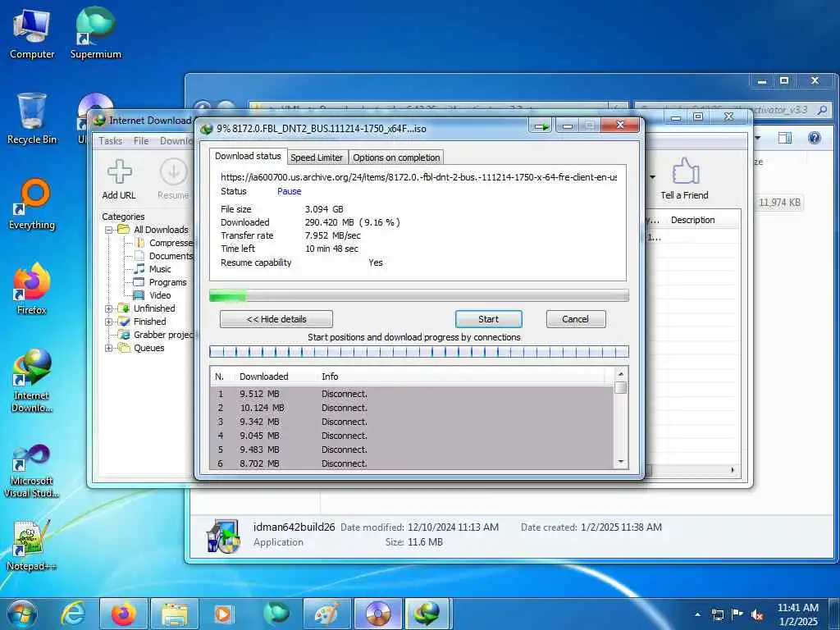The image size is (840, 630).
Task: Switch to the Download status tab
Action: pyautogui.click(x=248, y=156)
